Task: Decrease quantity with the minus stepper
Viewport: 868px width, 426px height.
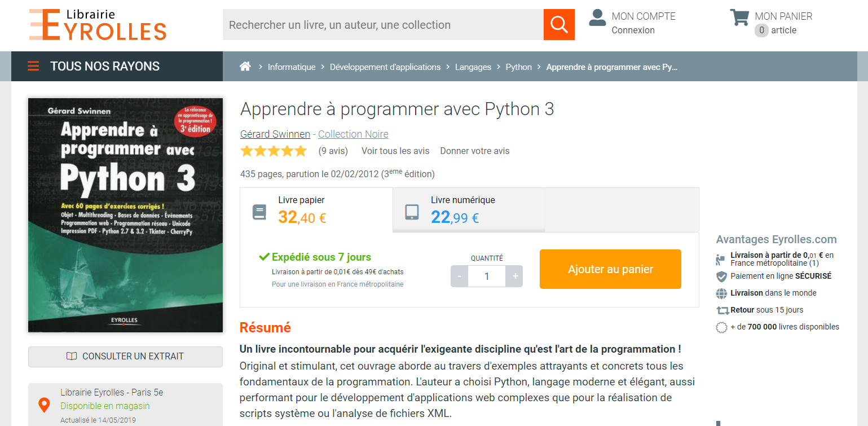Action: pos(459,276)
